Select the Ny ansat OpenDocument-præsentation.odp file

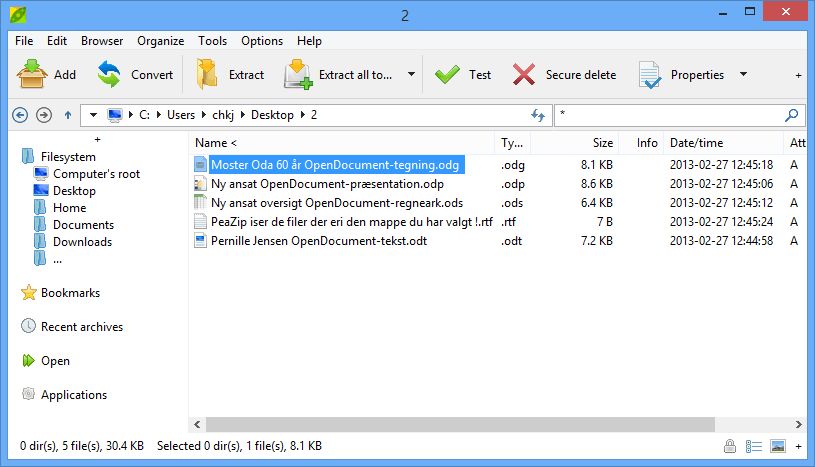[x=327, y=184]
